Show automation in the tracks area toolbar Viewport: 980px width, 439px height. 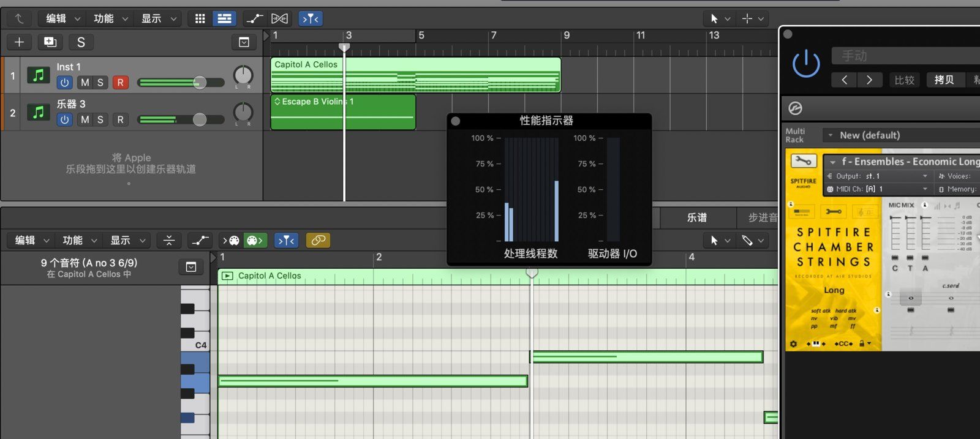[x=254, y=19]
